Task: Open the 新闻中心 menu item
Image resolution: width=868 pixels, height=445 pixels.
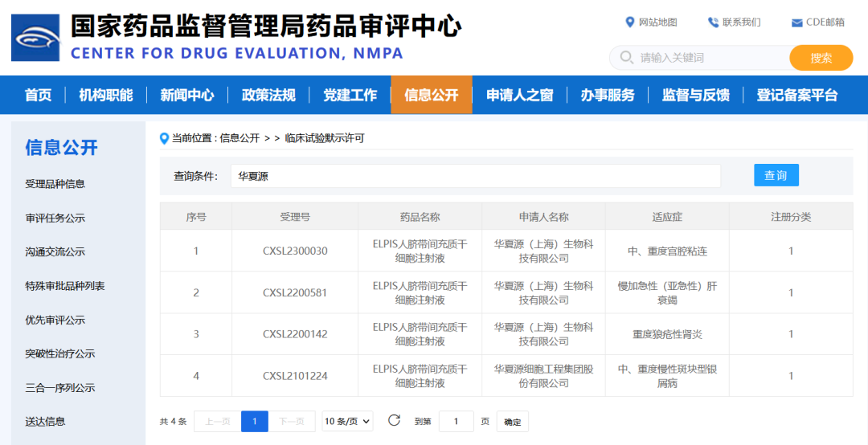Action: (x=187, y=95)
